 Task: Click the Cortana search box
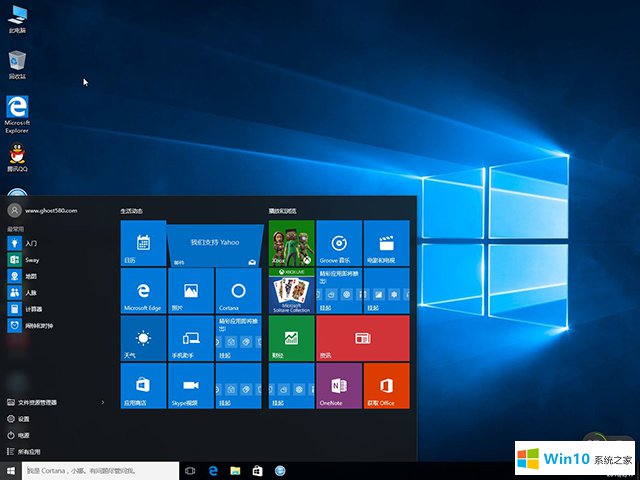pyautogui.click(x=100, y=471)
